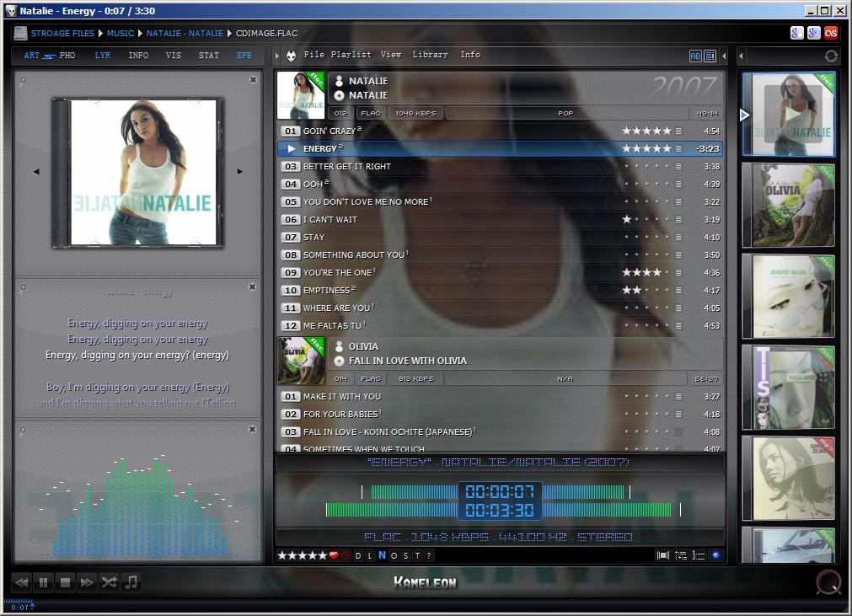Click the O button in bottom toolbar
The height and width of the screenshot is (616, 852).
394,555
